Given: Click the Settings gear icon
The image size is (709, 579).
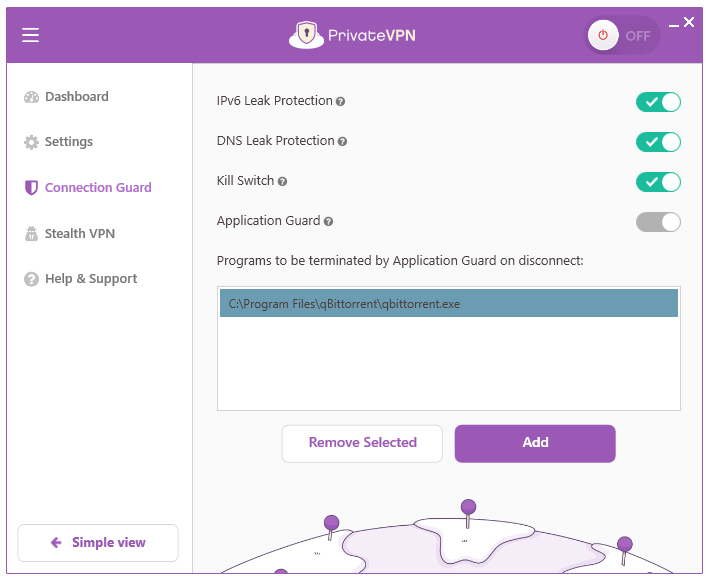Looking at the screenshot, I should (x=31, y=142).
